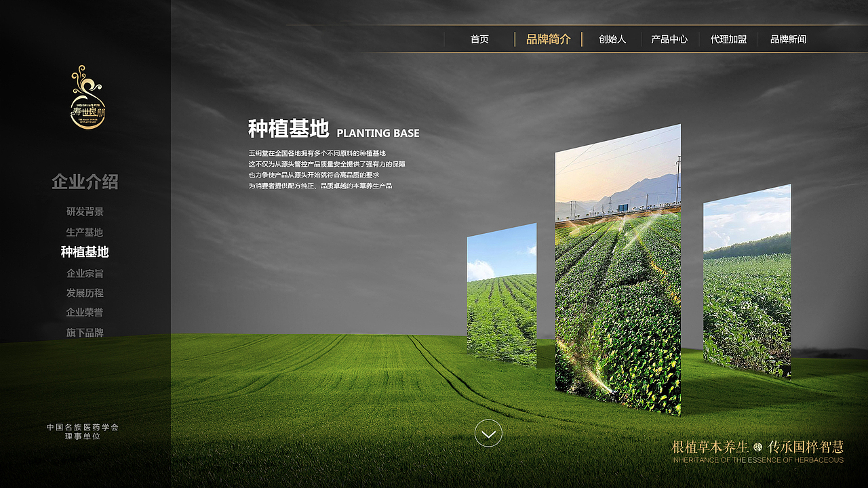Screen dimensions: 868x488
Task: Select 企业荣誉 from the left menu
Action: point(85,312)
